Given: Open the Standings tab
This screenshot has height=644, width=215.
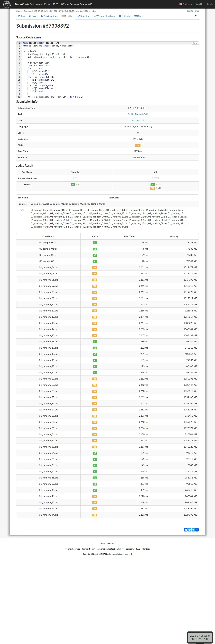Looking at the screenshot, I should pos(84,16).
